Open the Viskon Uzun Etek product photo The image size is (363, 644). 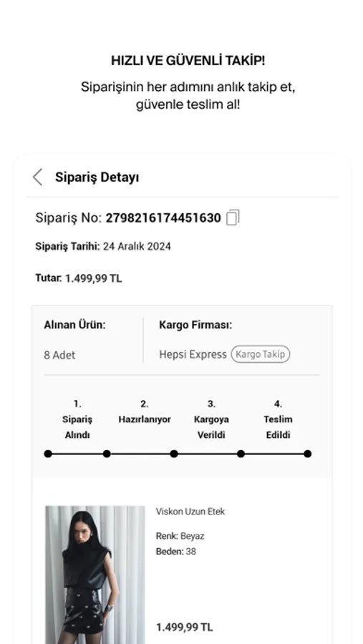95,575
